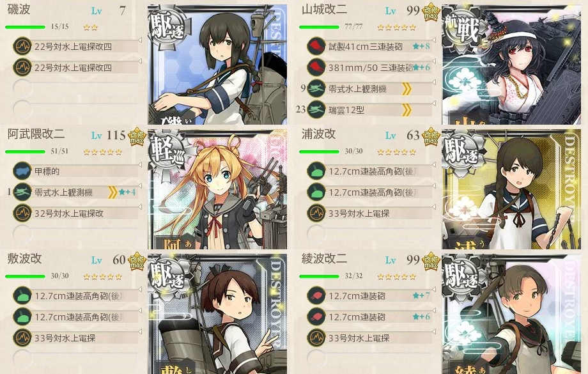This screenshot has width=588, height=374.
Task: Select the 山城改二 ship name header
Action: coord(324,10)
